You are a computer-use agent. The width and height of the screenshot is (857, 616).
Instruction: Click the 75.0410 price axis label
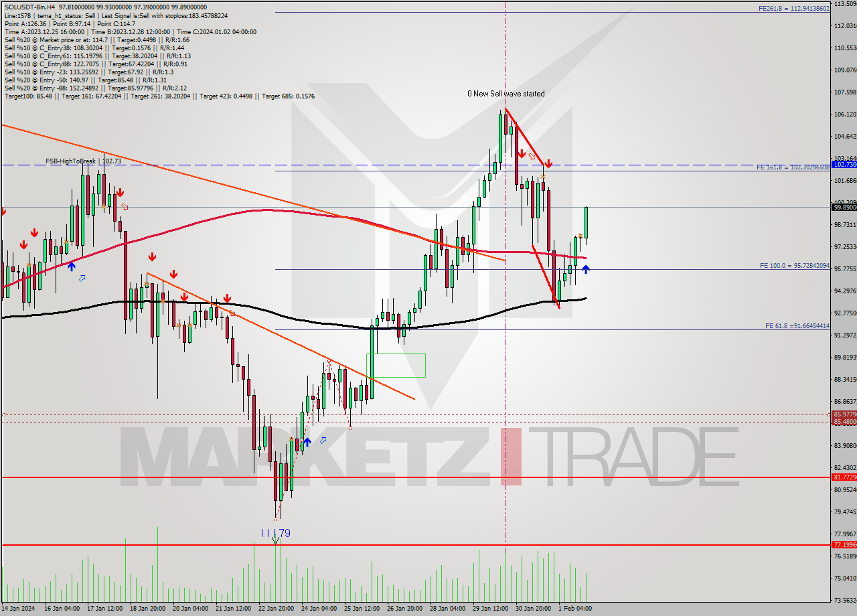tap(845, 579)
